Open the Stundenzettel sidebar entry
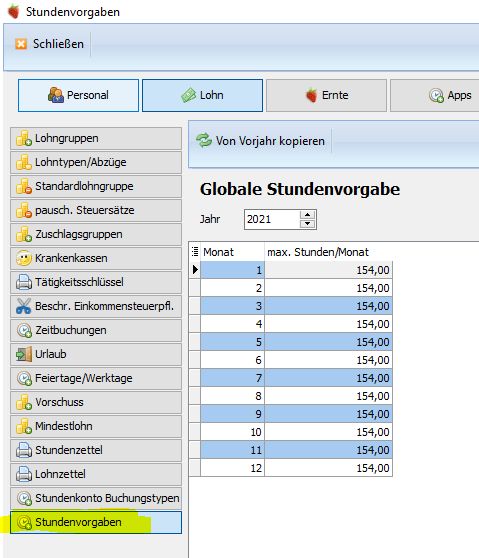The image size is (479, 558). point(96,450)
